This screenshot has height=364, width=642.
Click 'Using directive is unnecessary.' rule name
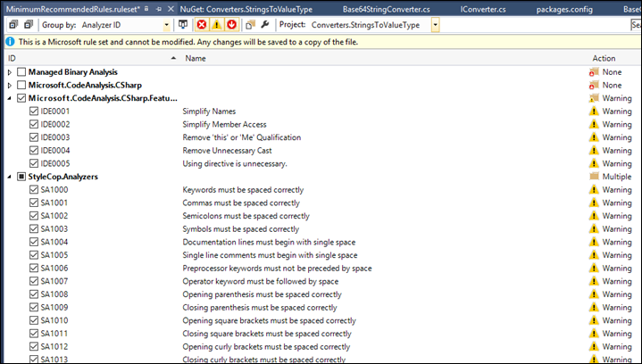pos(235,163)
